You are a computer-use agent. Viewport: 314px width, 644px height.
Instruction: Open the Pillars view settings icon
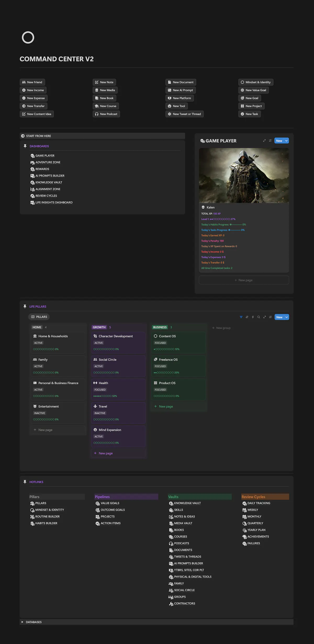(271, 317)
